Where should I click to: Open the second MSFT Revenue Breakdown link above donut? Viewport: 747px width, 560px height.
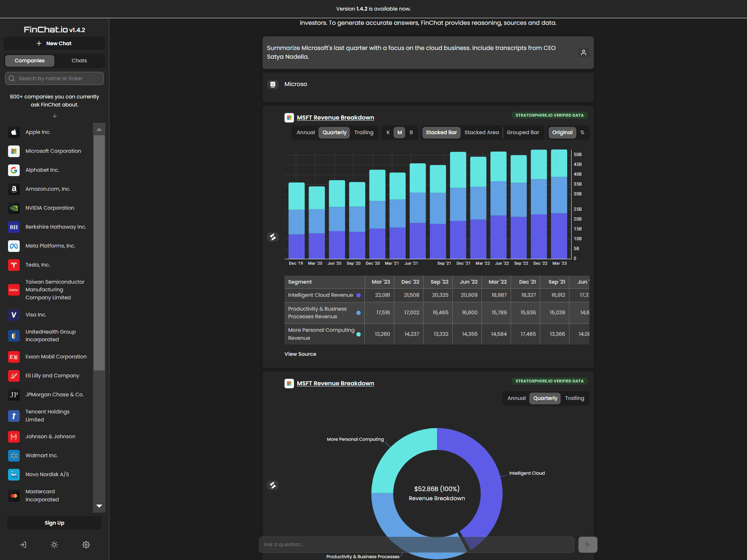point(335,384)
